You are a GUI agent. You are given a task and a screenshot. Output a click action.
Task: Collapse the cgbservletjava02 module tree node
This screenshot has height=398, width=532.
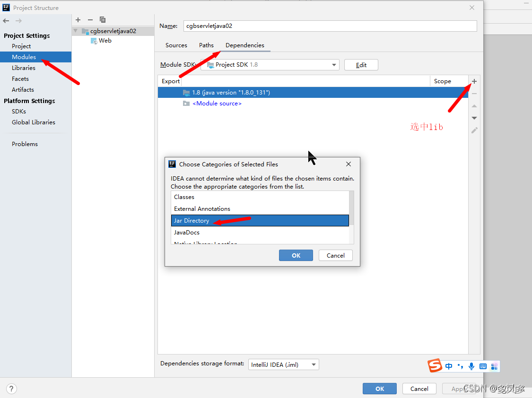pyautogui.click(x=76, y=31)
